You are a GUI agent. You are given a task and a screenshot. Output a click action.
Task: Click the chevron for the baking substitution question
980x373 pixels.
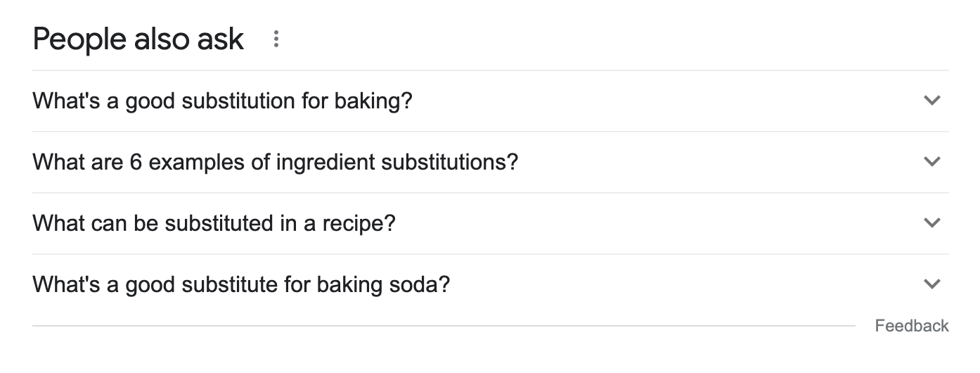click(x=931, y=101)
